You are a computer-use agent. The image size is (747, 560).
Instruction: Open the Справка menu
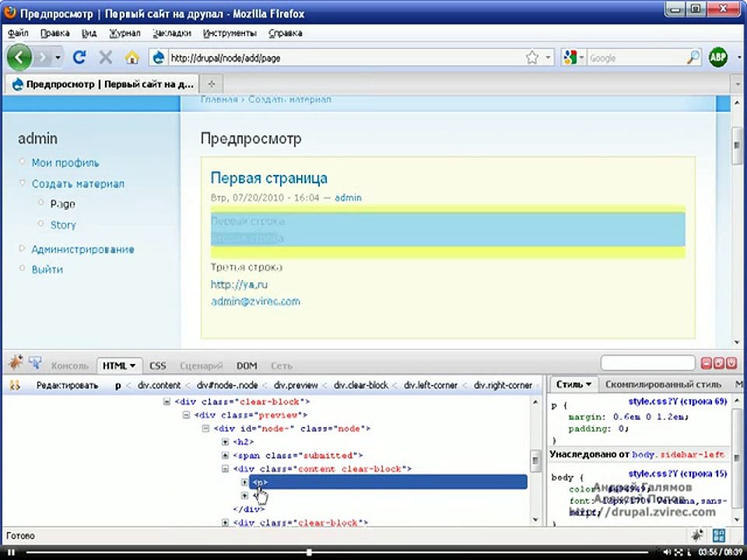[x=286, y=33]
